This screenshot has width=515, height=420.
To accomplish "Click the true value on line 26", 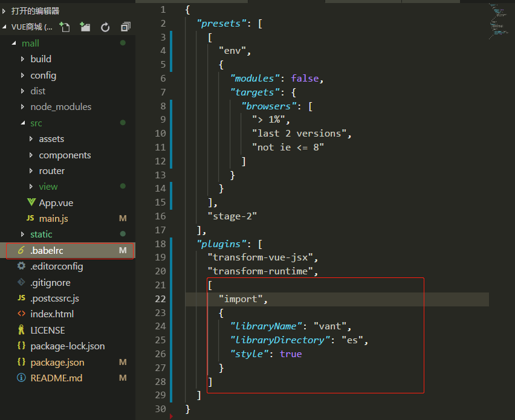I will point(291,354).
